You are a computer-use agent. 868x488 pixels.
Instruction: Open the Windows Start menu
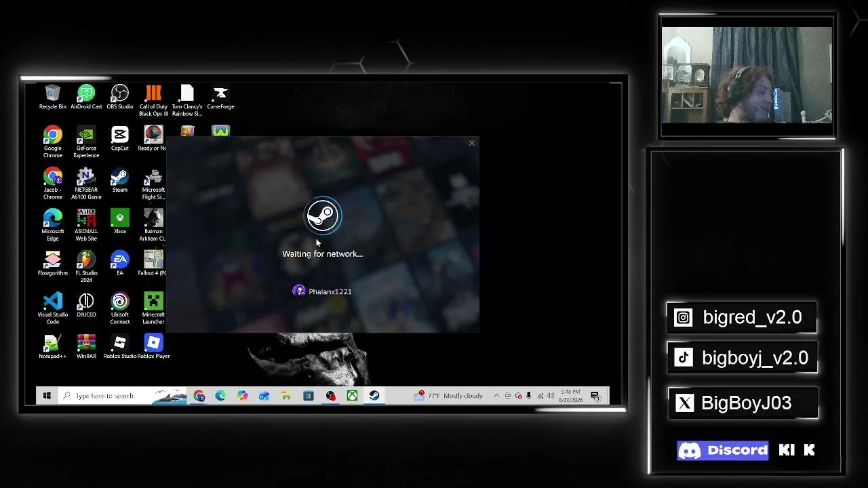47,396
